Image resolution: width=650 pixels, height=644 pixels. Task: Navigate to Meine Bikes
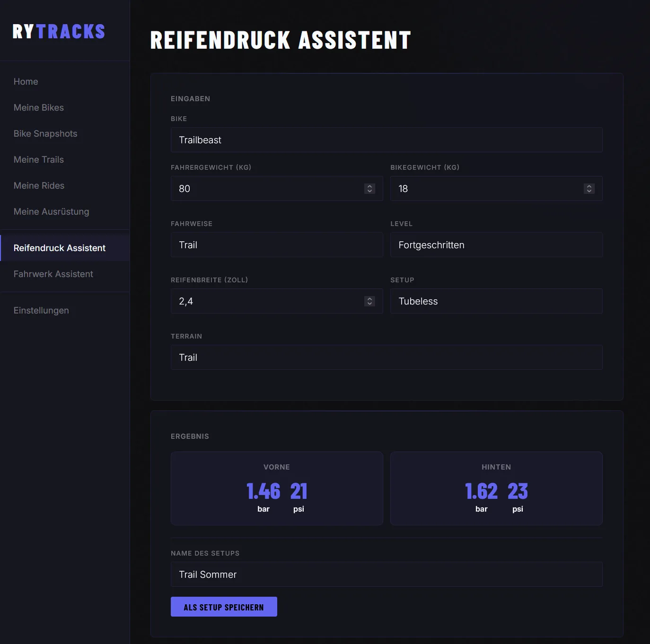click(38, 107)
